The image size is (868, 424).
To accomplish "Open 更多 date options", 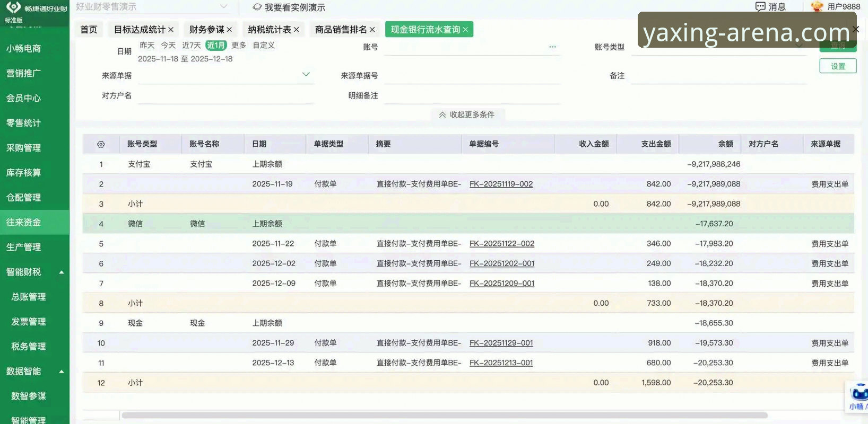I will (x=239, y=46).
